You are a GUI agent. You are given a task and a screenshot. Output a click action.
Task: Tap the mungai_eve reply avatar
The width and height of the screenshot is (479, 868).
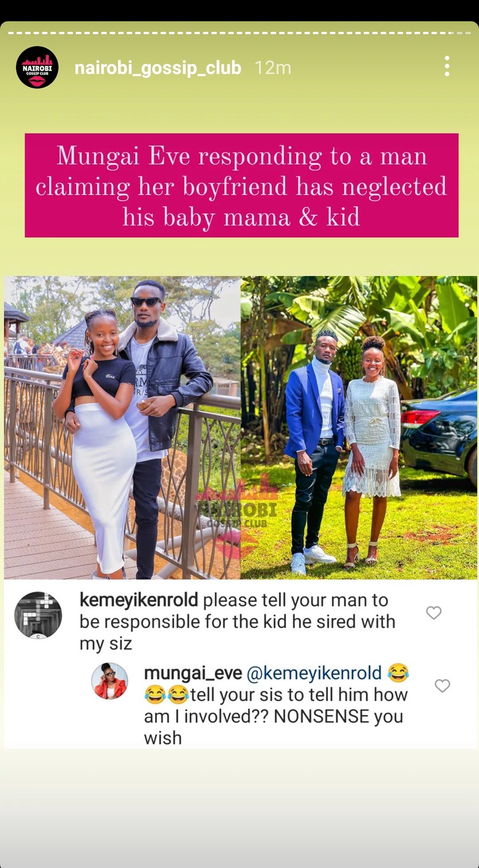pos(109,681)
